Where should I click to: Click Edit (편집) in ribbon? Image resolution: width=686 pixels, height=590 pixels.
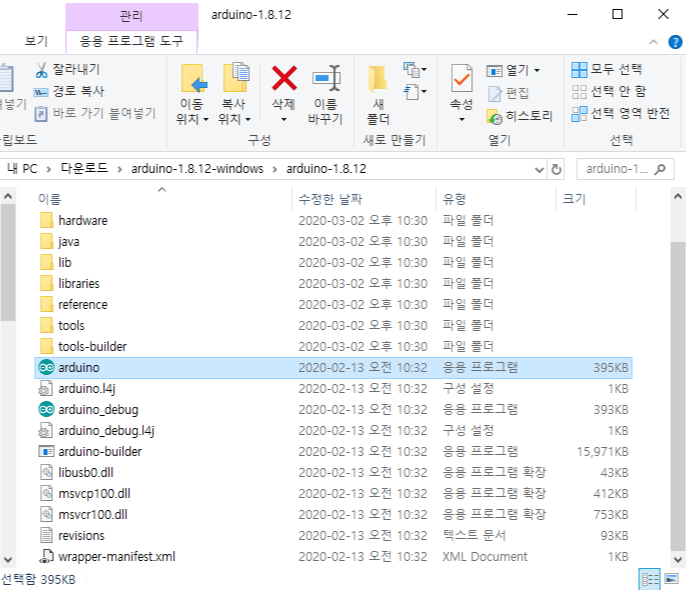pos(508,93)
